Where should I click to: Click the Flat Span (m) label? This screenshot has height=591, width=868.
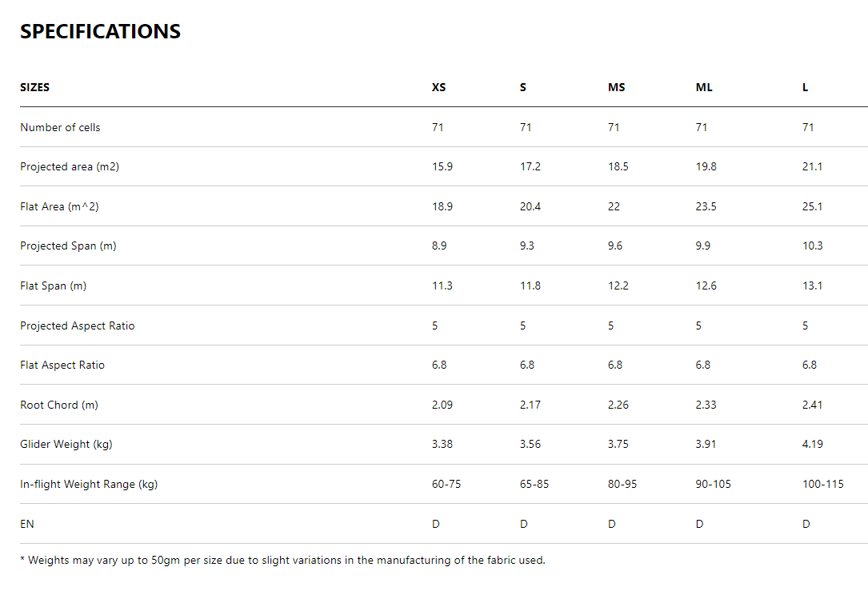(x=53, y=286)
